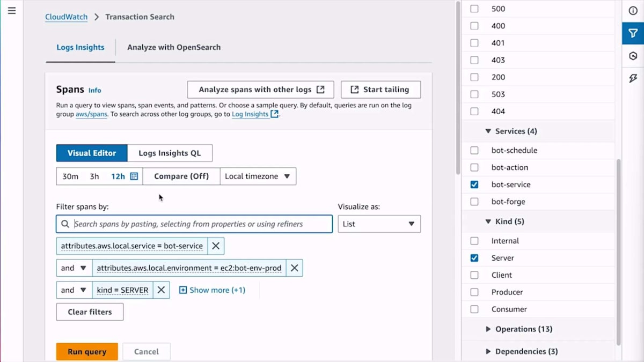Select the Visual Editor mode
Viewport: 644px width, 362px height.
(92, 153)
